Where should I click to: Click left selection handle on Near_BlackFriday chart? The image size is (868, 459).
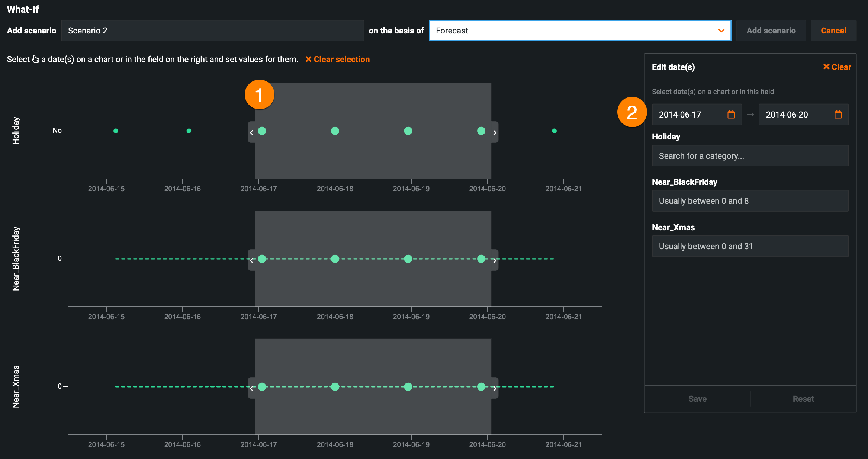coord(252,260)
